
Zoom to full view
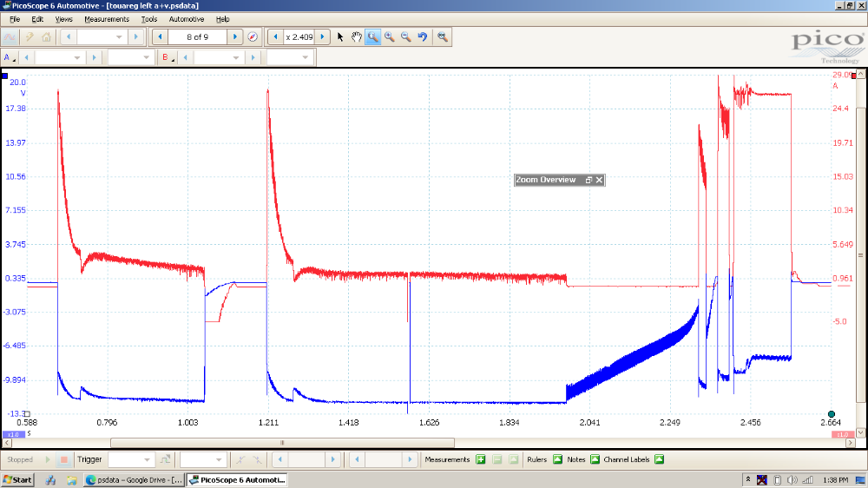[443, 36]
